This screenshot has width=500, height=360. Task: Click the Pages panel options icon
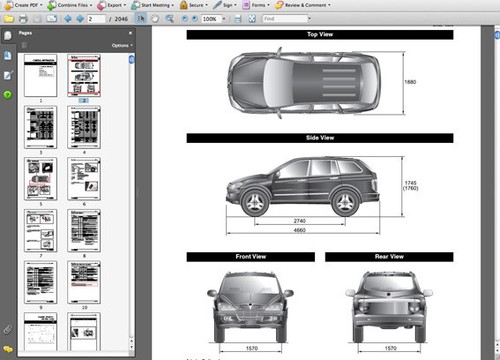[24, 45]
